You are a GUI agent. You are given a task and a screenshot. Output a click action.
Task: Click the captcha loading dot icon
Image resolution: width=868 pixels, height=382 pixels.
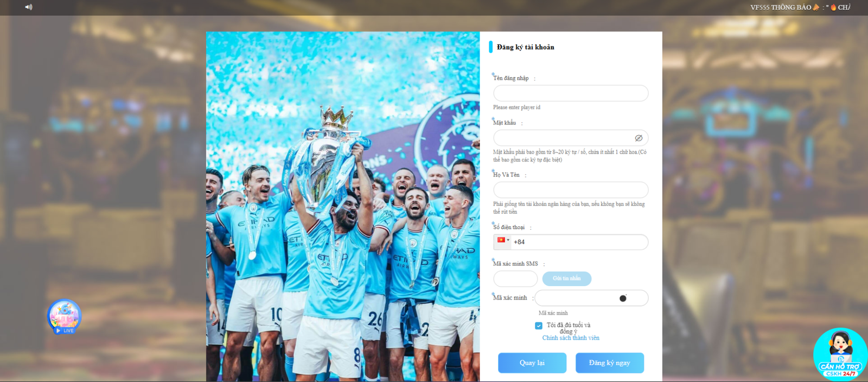(623, 298)
